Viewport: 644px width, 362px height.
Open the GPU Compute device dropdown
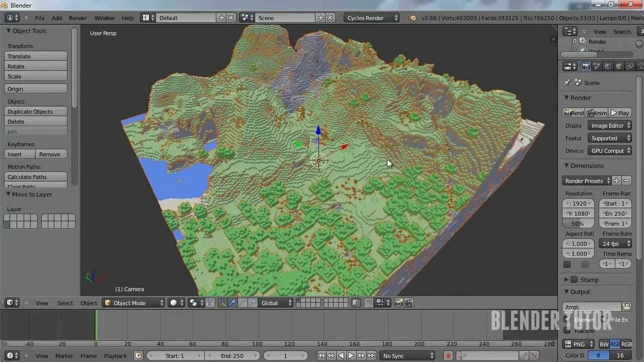(x=610, y=150)
